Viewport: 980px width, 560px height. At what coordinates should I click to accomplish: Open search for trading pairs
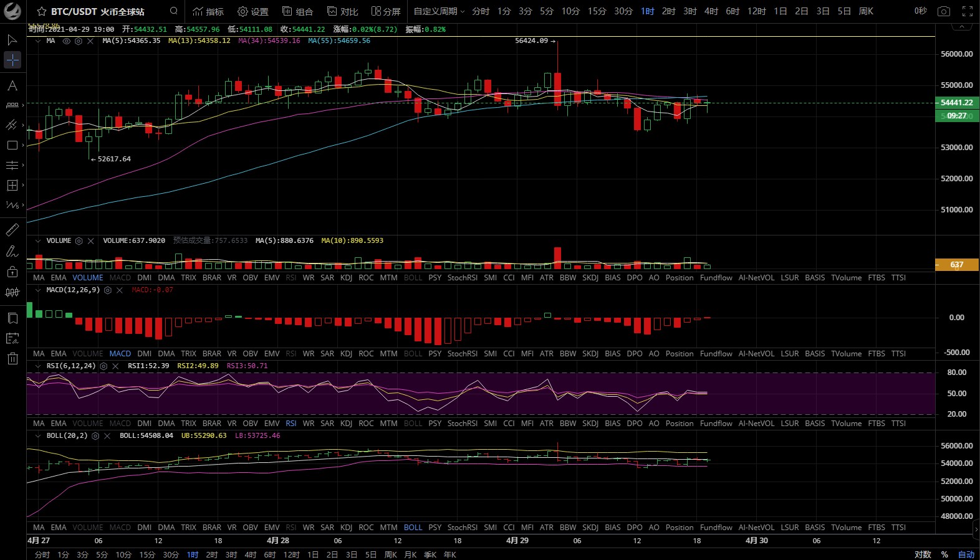(x=174, y=11)
